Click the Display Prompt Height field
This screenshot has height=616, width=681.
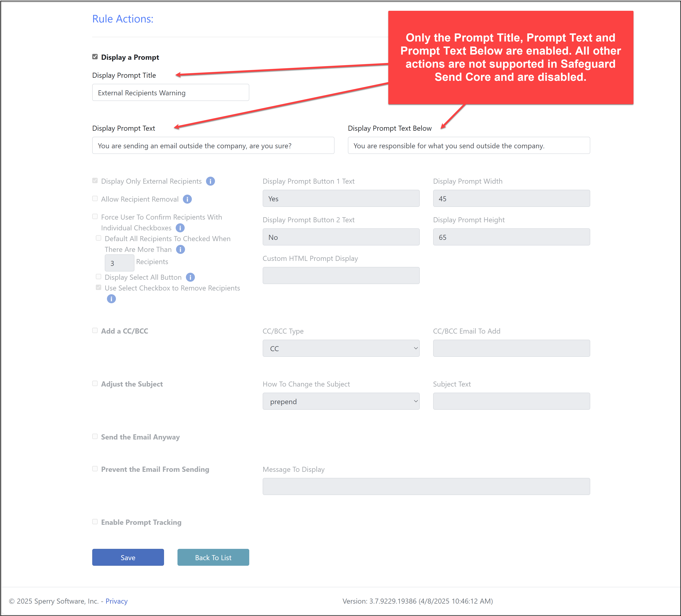click(511, 237)
